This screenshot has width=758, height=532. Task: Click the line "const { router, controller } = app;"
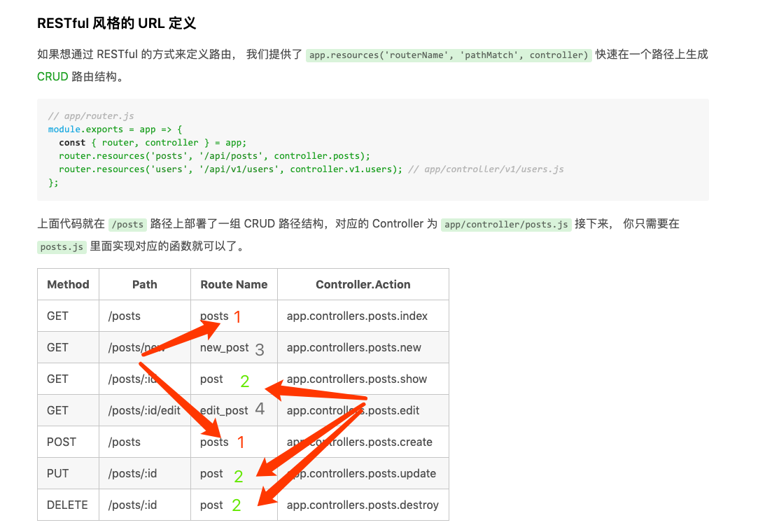pyautogui.click(x=153, y=143)
